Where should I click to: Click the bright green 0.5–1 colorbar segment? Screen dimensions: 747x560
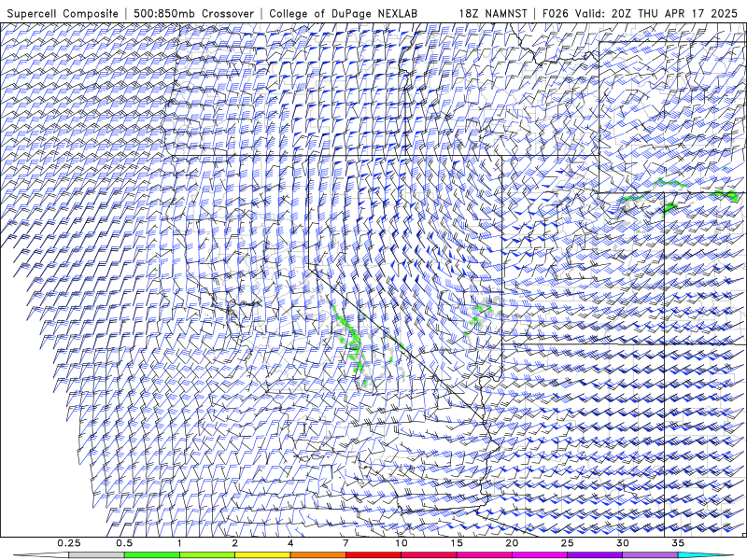(x=152, y=555)
